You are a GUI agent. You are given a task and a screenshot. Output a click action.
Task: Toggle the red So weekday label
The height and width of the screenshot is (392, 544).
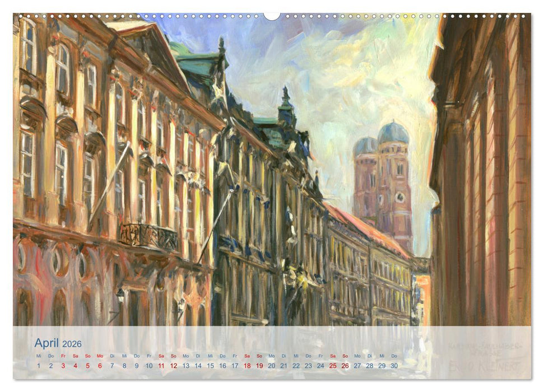tap(87, 355)
